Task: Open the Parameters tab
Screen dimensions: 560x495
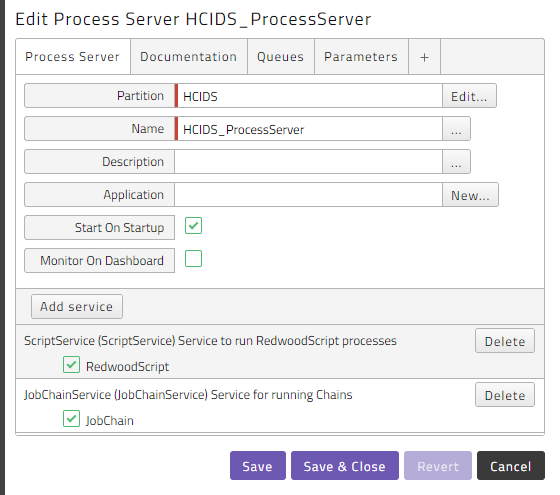Action: (361, 57)
